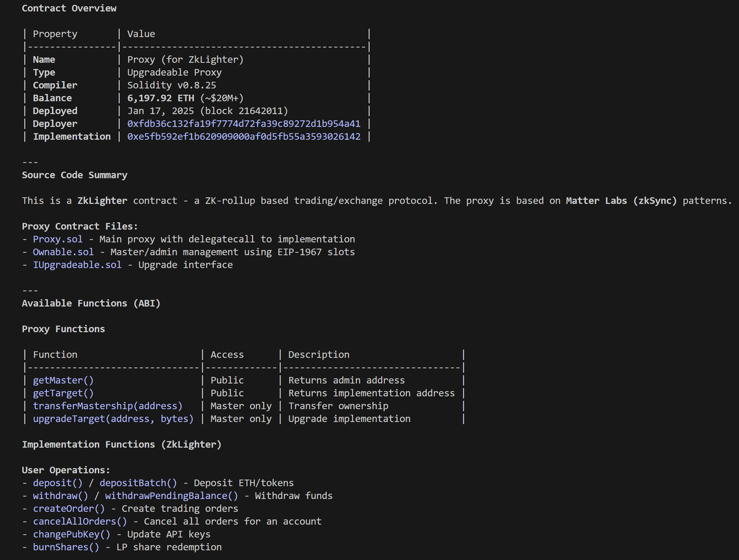Image resolution: width=739 pixels, height=560 pixels.
Task: Click the 'Proxy Contract Files:' label
Action: [x=80, y=226]
